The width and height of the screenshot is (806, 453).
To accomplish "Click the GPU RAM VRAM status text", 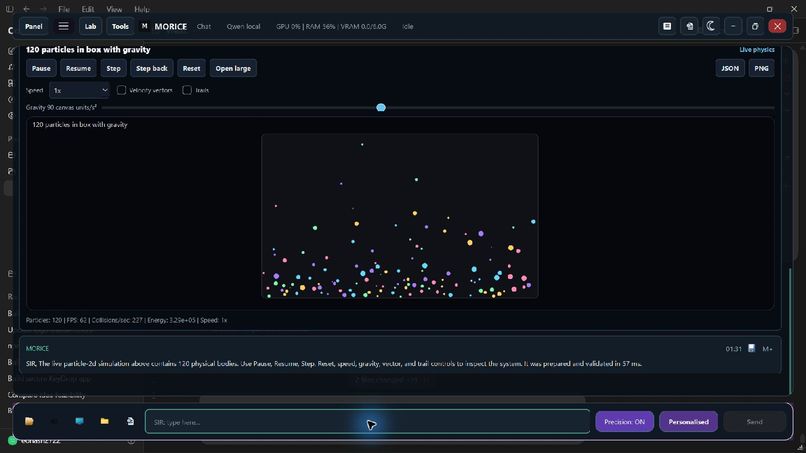I will tap(331, 26).
